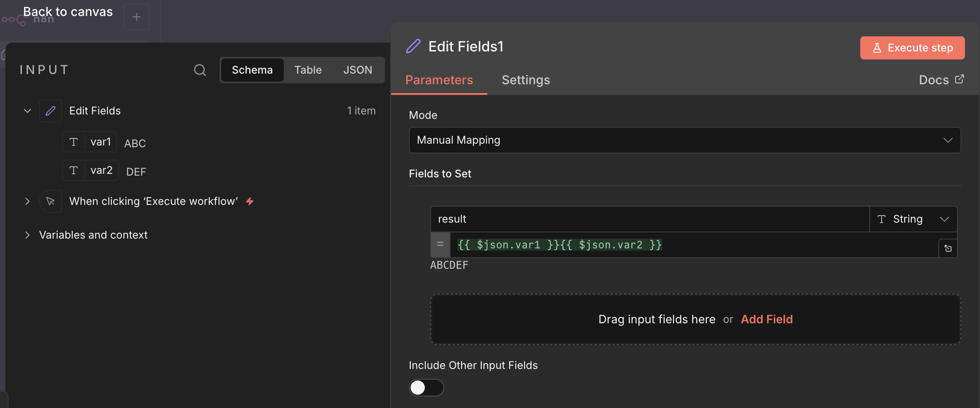Collapse the Edit Fields tree node
Image resolution: width=980 pixels, height=408 pixels.
(x=27, y=111)
